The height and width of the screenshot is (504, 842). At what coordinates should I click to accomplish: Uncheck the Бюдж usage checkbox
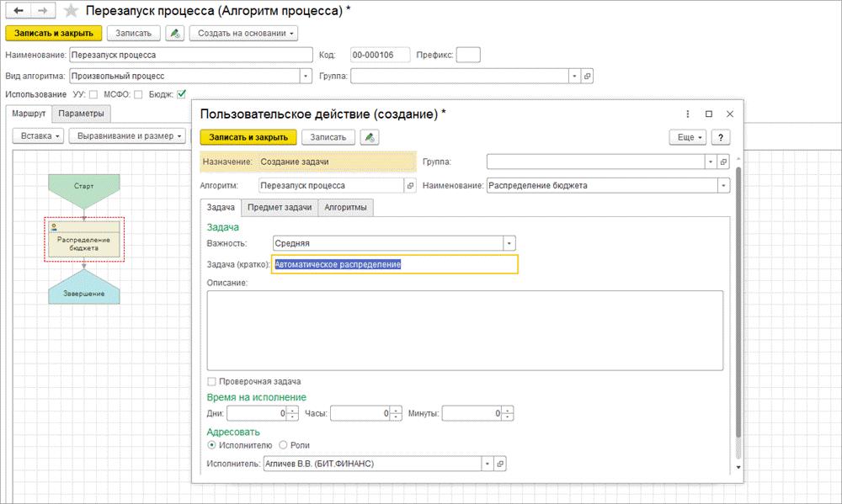tap(181, 94)
